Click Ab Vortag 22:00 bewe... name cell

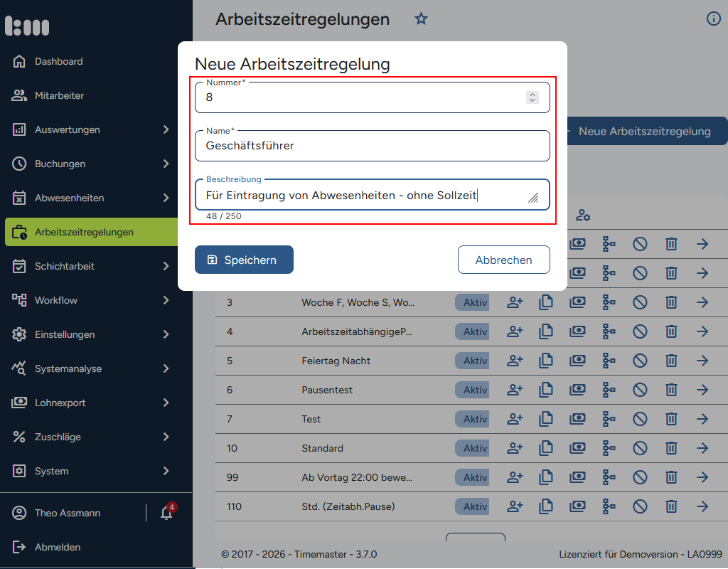357,477
